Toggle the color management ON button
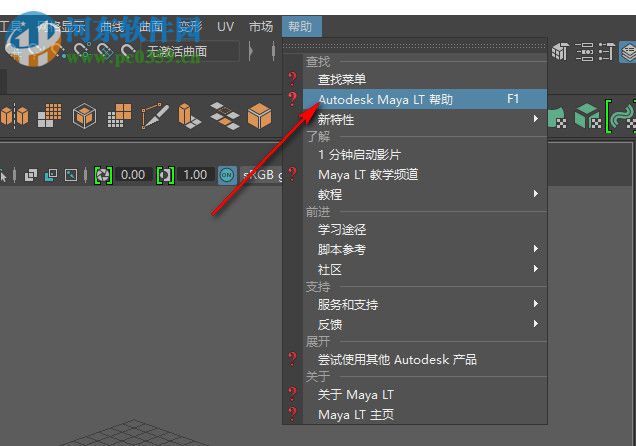 click(227, 175)
